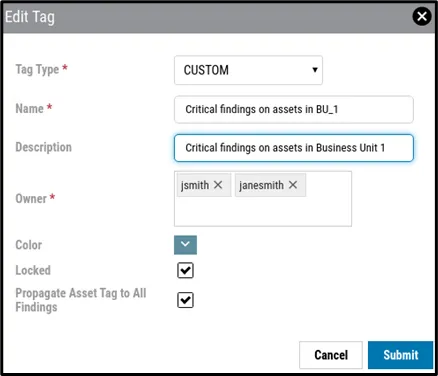Open the Color picker dropdown

point(185,245)
